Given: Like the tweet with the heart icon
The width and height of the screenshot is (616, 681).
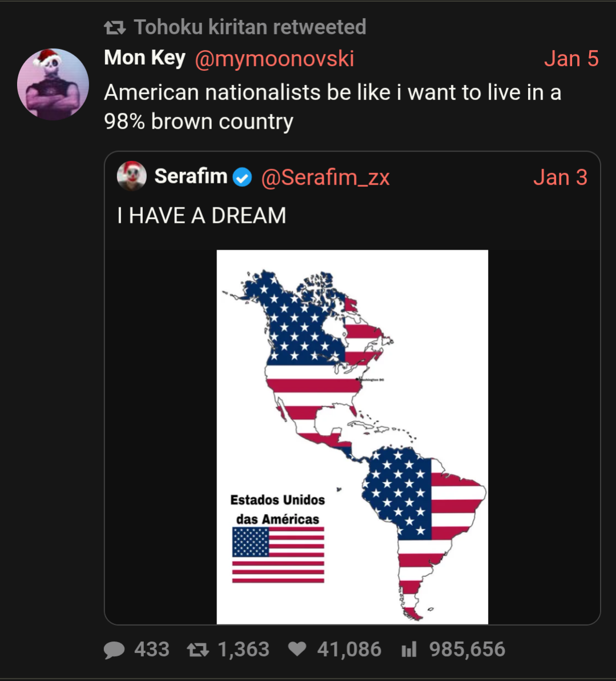Looking at the screenshot, I should pyautogui.click(x=297, y=649).
